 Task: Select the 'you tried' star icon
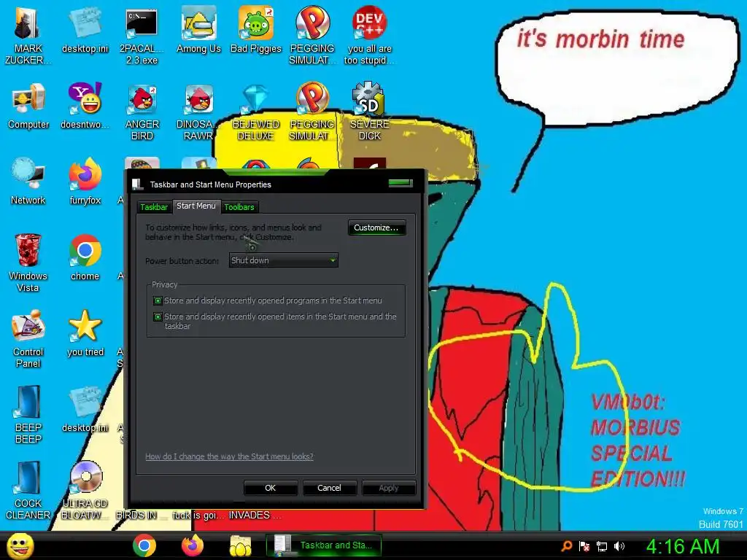(x=85, y=332)
